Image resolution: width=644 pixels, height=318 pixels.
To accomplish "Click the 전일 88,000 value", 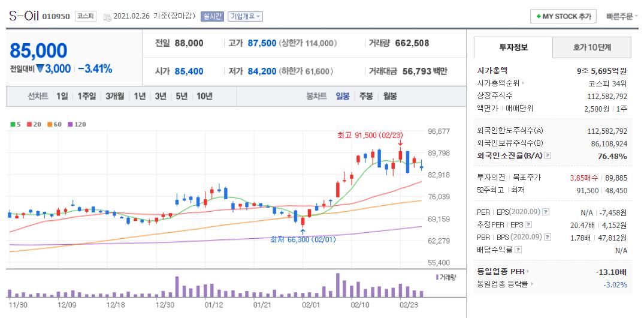I will [x=189, y=43].
